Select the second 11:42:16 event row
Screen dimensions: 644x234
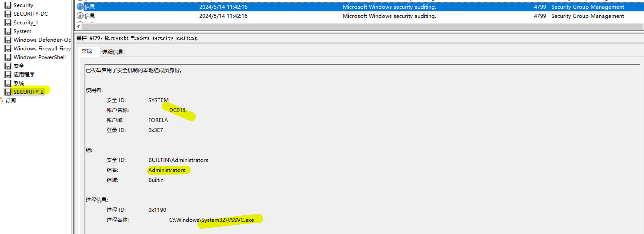click(x=359, y=16)
